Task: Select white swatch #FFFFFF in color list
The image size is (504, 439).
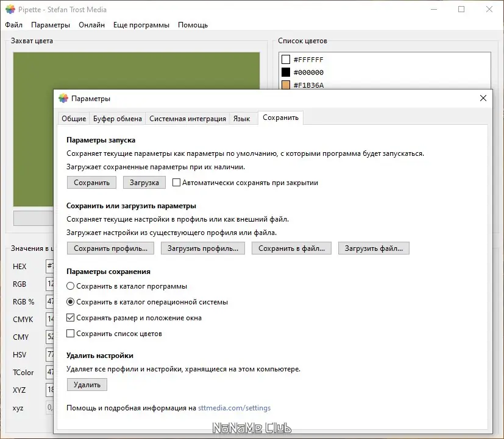Action: click(286, 60)
